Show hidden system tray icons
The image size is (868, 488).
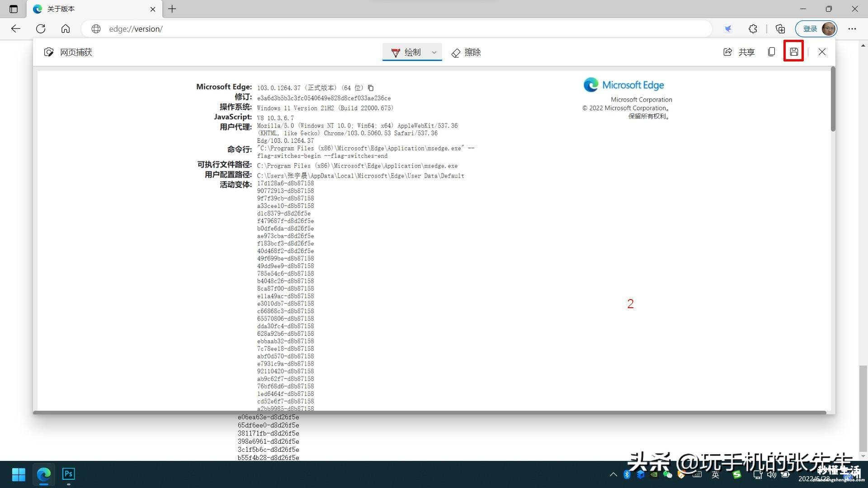coord(613,474)
